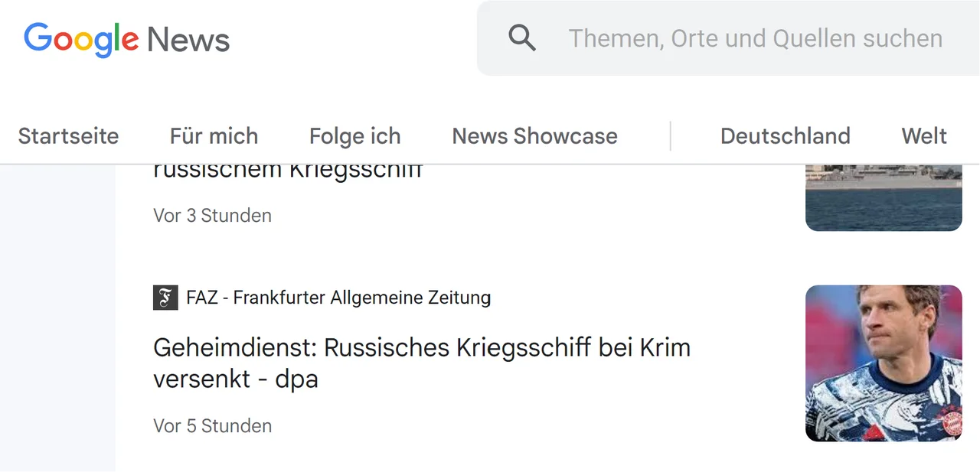Screen dimensions: 980x472
Task: Click the 'Vor 5 Stunden' timestamp
Action: [212, 425]
